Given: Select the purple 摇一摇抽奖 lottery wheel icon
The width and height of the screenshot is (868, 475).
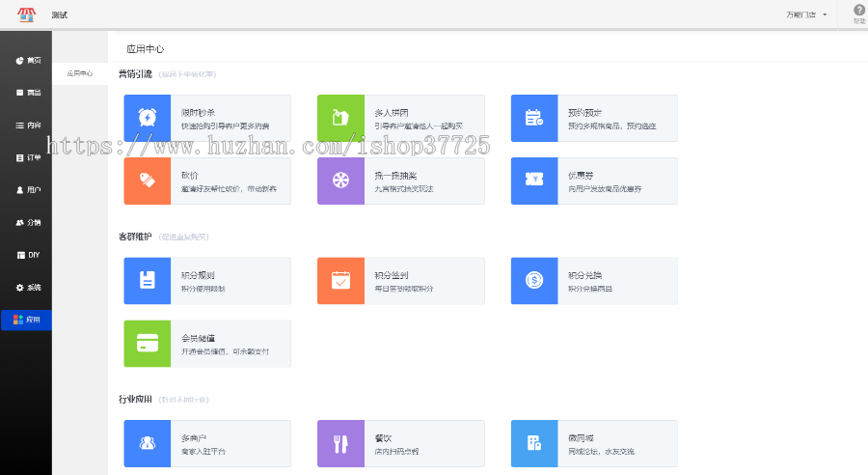Looking at the screenshot, I should point(340,182).
